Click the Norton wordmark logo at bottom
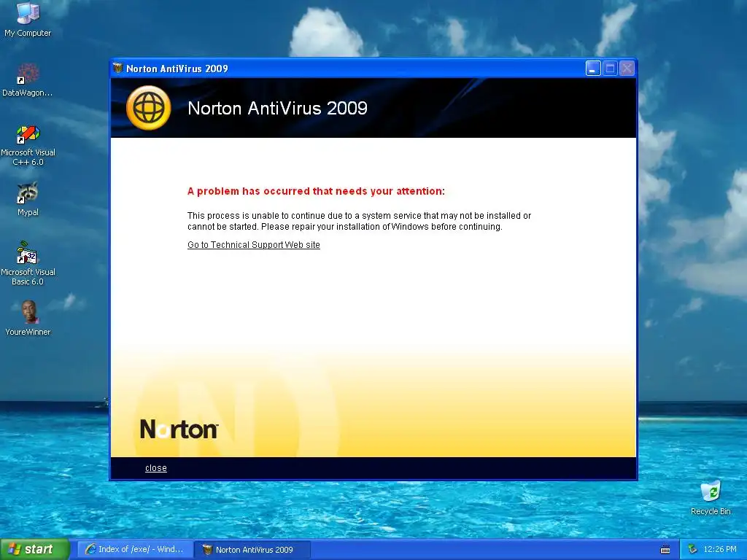747x560 pixels. pyautogui.click(x=179, y=429)
